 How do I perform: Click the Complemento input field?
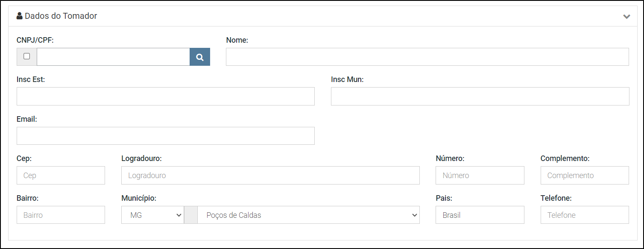click(x=585, y=175)
